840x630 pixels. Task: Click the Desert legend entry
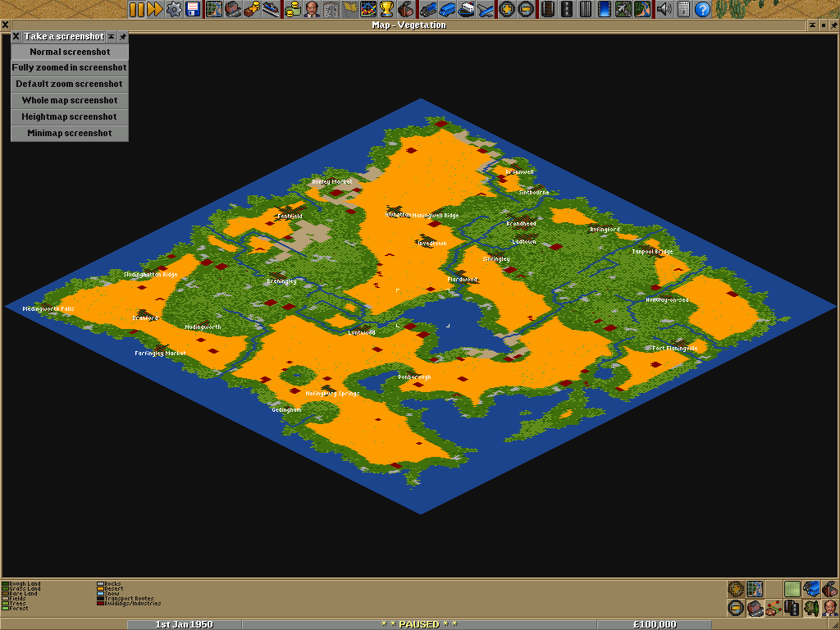pos(111,589)
